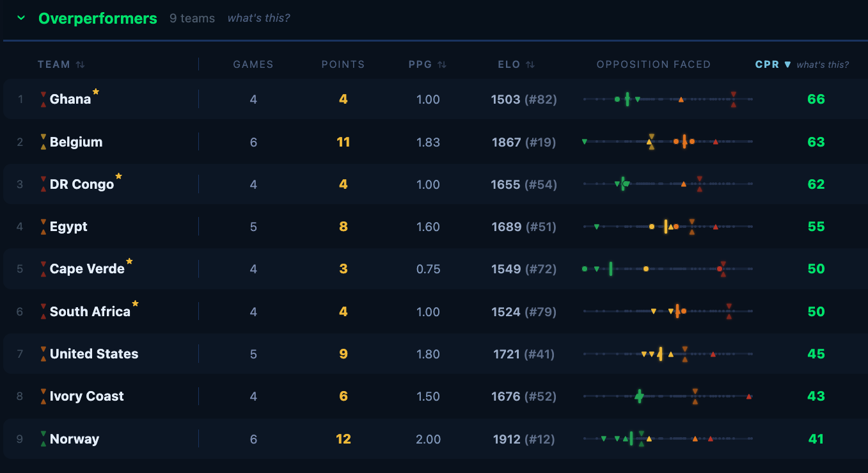The height and width of the screenshot is (473, 868).
Task: Sort the table by the TEAM column header
Action: pyautogui.click(x=54, y=65)
